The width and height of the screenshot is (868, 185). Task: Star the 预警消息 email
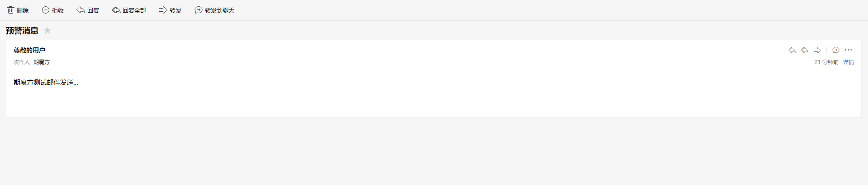[x=47, y=31]
